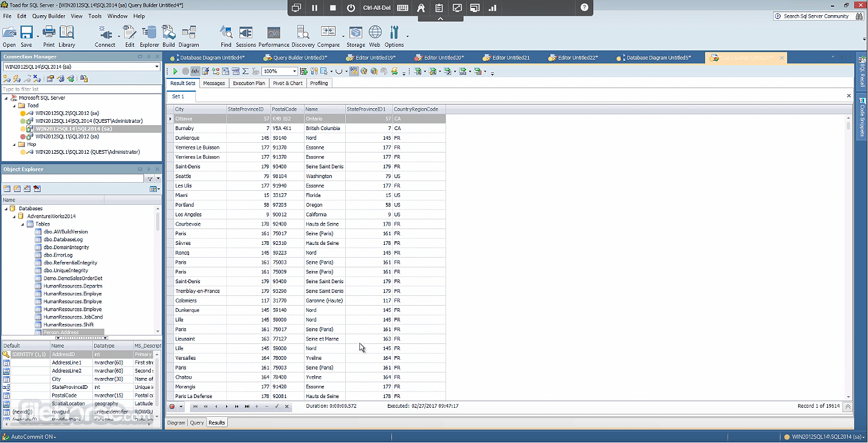The width and height of the screenshot is (868, 443).
Task: Open the Compare tool
Action: (328, 36)
